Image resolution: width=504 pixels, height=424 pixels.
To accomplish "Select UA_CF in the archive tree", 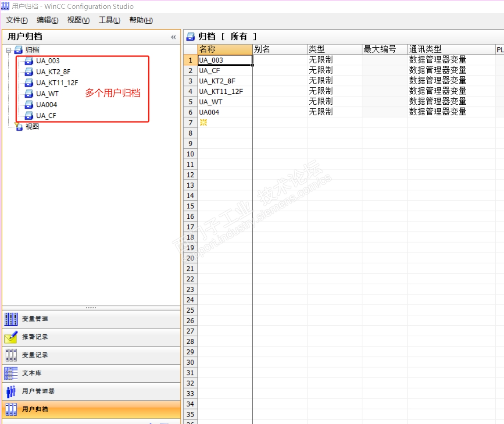I will (x=46, y=115).
